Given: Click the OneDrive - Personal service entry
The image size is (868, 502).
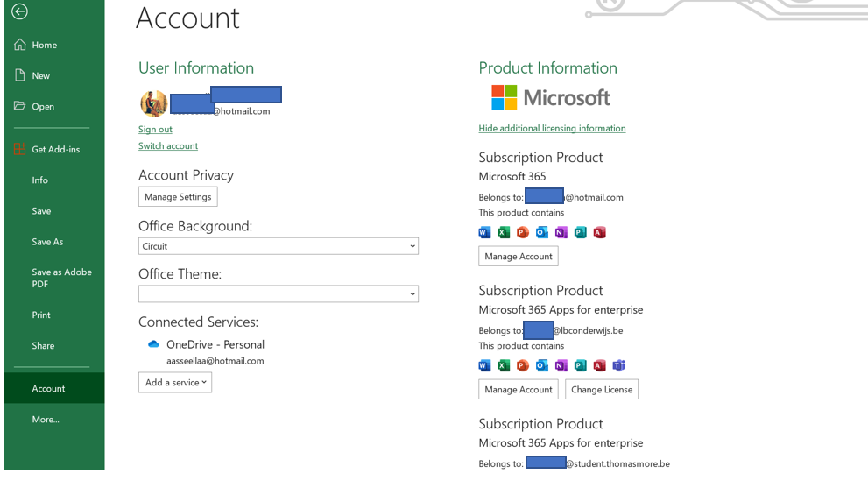Looking at the screenshot, I should coord(215,344).
